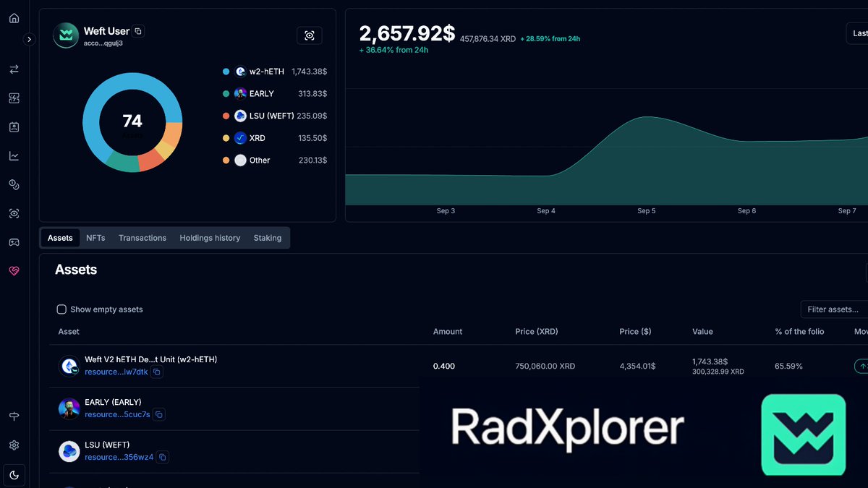
Task: Open the settings gear icon
Action: point(14,445)
